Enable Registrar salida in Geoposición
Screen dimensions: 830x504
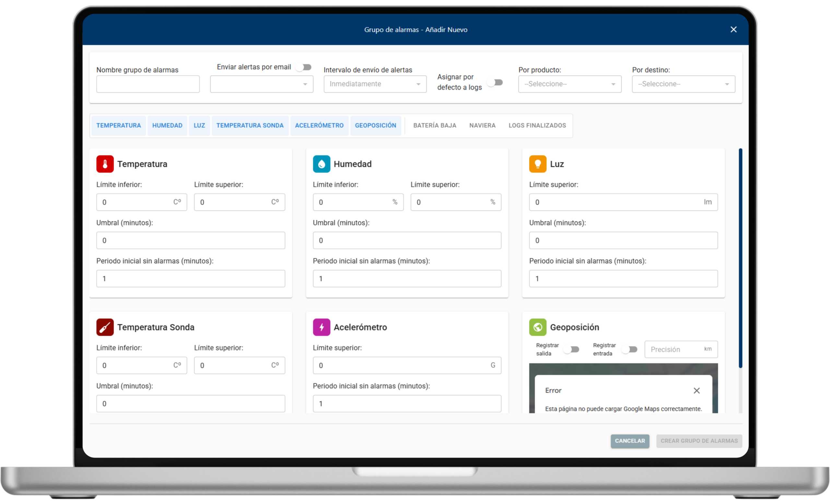(572, 349)
